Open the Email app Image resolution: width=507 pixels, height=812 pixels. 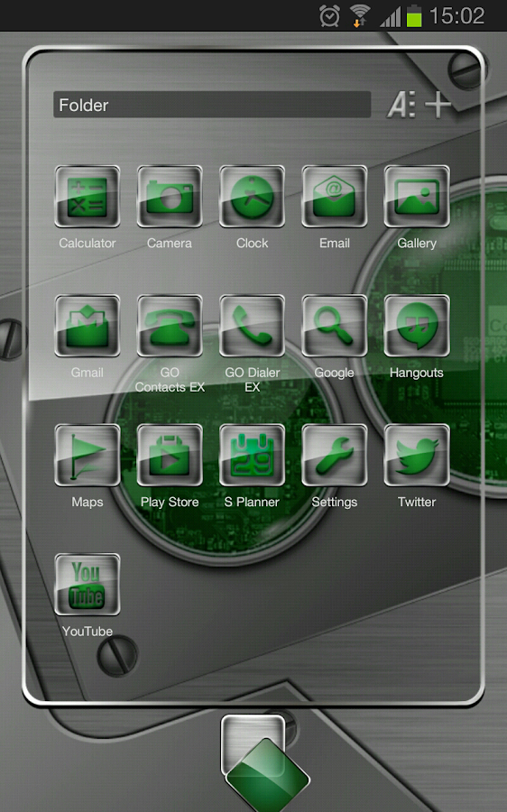tap(334, 197)
